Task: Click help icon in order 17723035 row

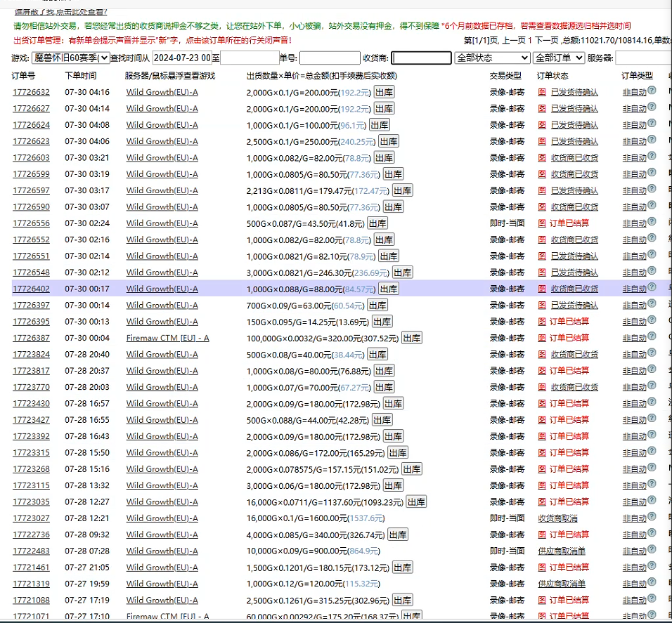Action: (652, 501)
